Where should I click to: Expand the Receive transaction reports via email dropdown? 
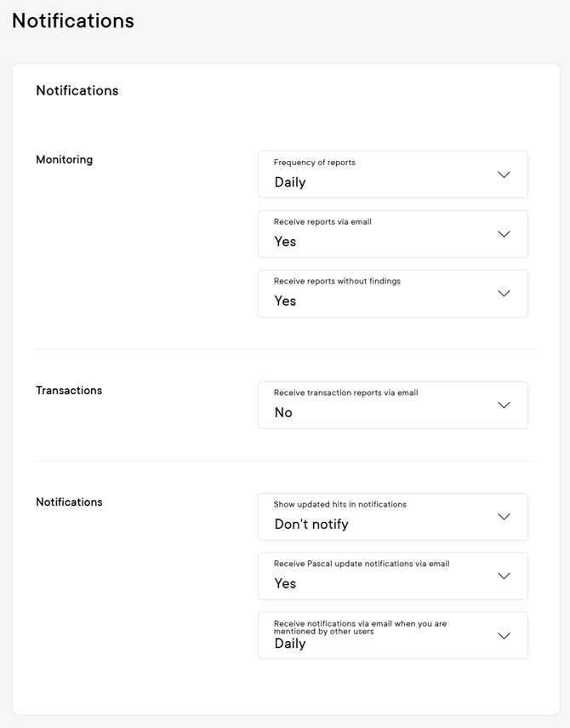[391, 405]
